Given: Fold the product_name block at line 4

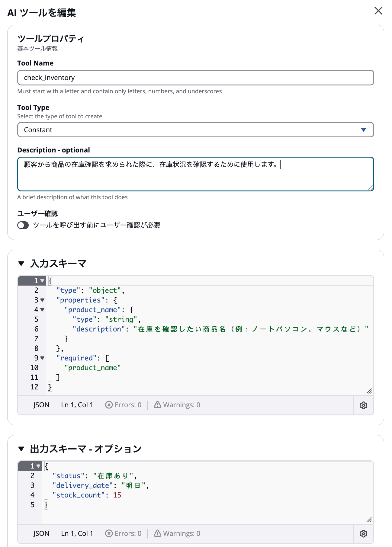Looking at the screenshot, I should (42, 310).
